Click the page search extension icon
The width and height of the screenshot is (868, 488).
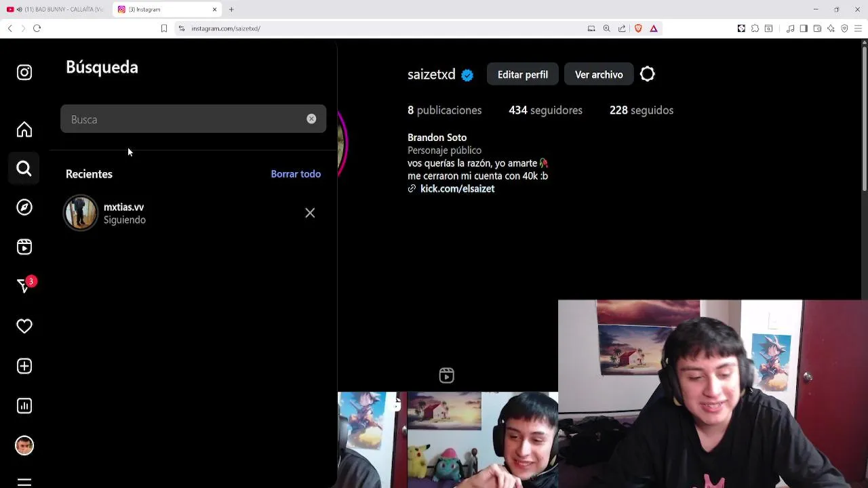(768, 28)
